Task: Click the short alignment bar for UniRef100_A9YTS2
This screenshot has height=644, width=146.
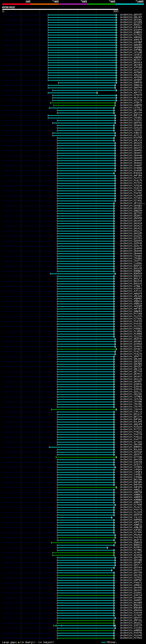Action: tap(73, 93)
